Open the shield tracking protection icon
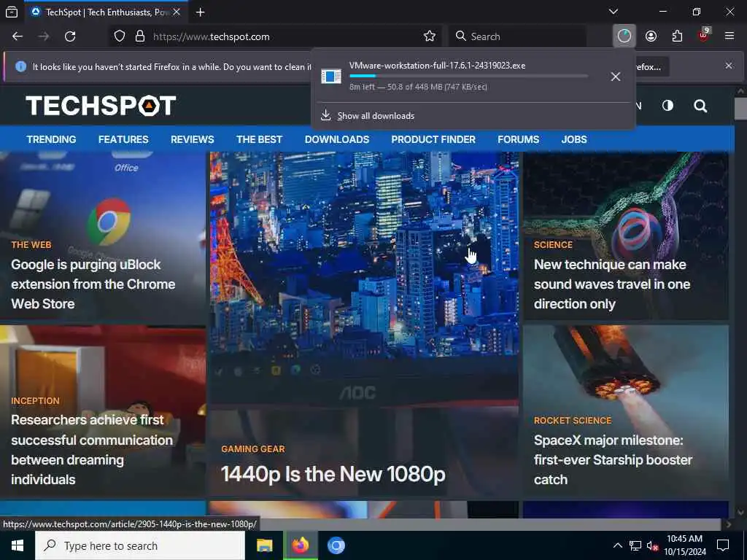747x560 pixels. tap(120, 36)
